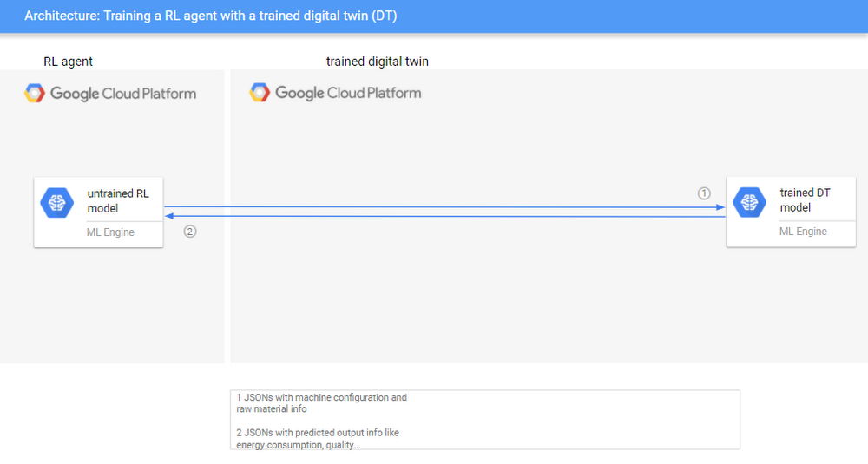
Task: Click the arrowhead pointing at untrained RL model
Action: click(169, 216)
